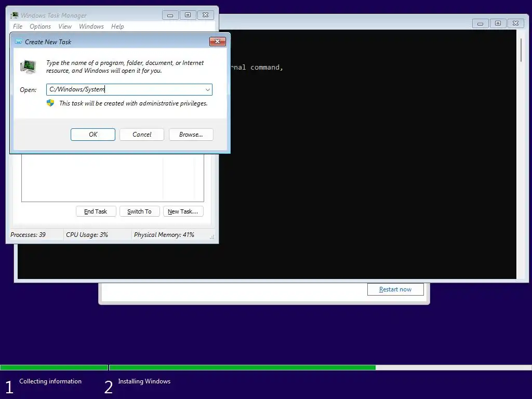Click the Windows Task Manager title icon

14,15
